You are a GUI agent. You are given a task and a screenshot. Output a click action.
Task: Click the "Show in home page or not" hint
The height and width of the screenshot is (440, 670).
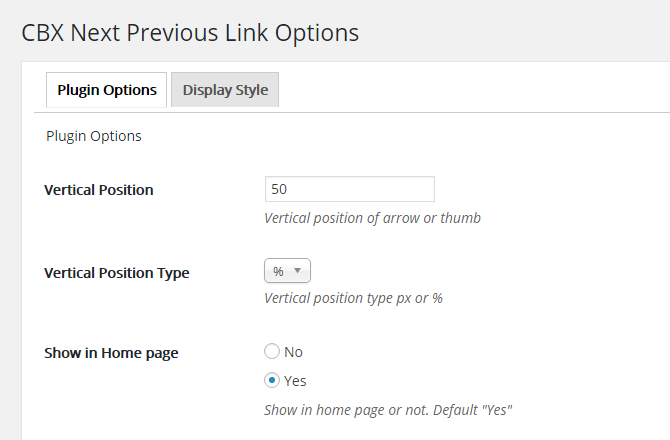pos(388,410)
